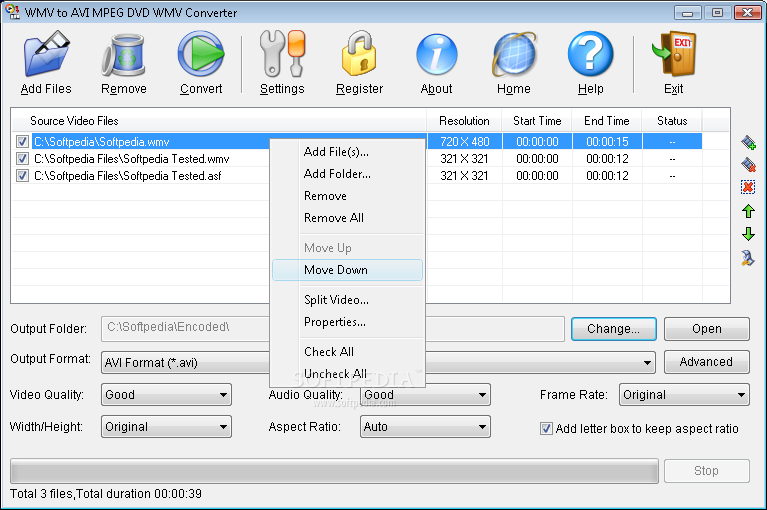The image size is (767, 510).
Task: Open Help via the question mark icon
Action: [590, 54]
